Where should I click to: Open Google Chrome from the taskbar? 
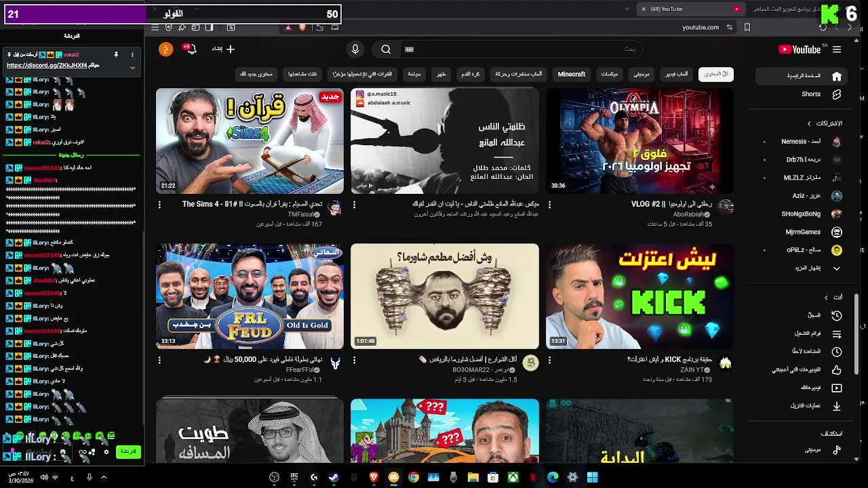click(414, 477)
